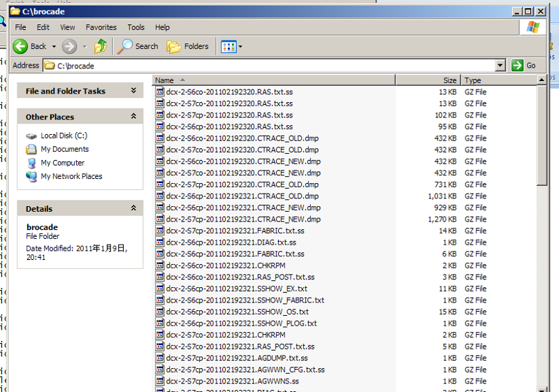Toggle the Folders pane
The width and height of the screenshot is (559, 392).
click(188, 47)
